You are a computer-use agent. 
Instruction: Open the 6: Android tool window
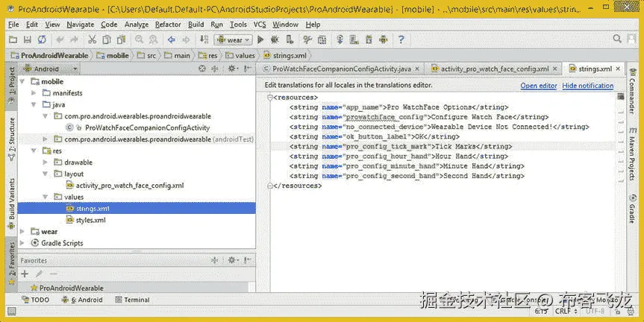[82, 300]
